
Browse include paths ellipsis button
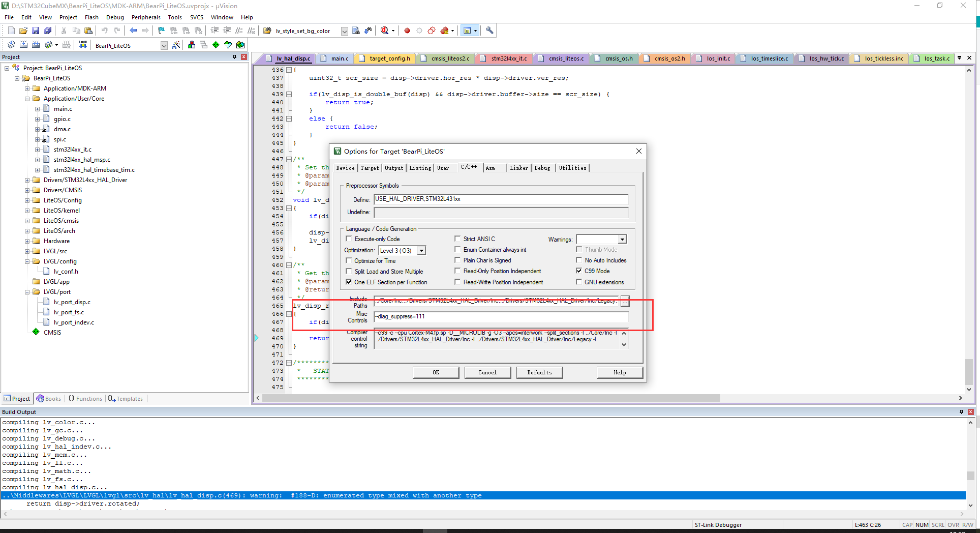pos(625,302)
